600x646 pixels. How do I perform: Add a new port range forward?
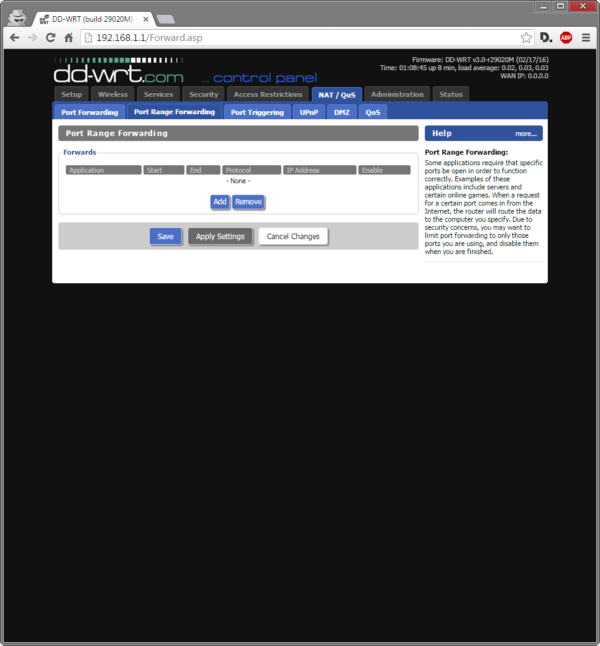219,202
